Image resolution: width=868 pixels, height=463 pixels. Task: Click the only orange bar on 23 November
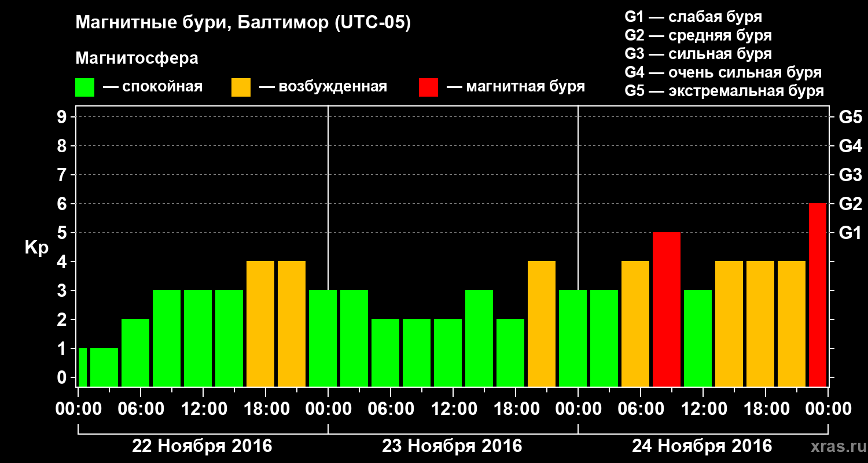[542, 324]
